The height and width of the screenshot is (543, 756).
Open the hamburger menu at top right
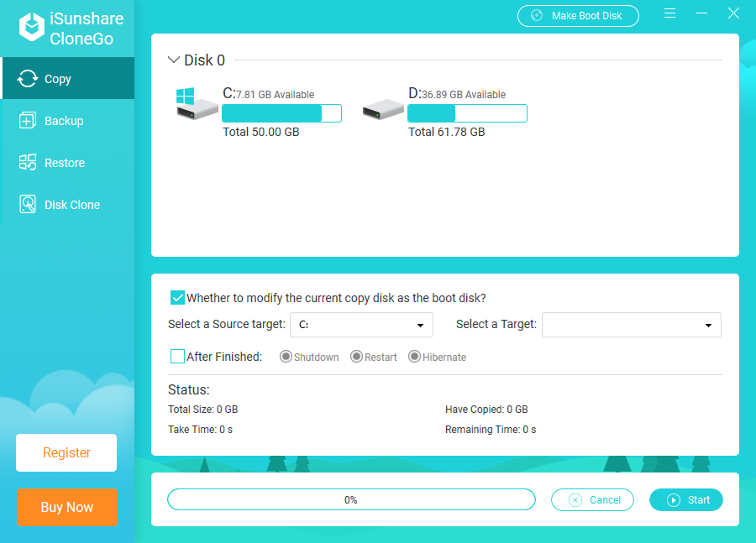(669, 13)
